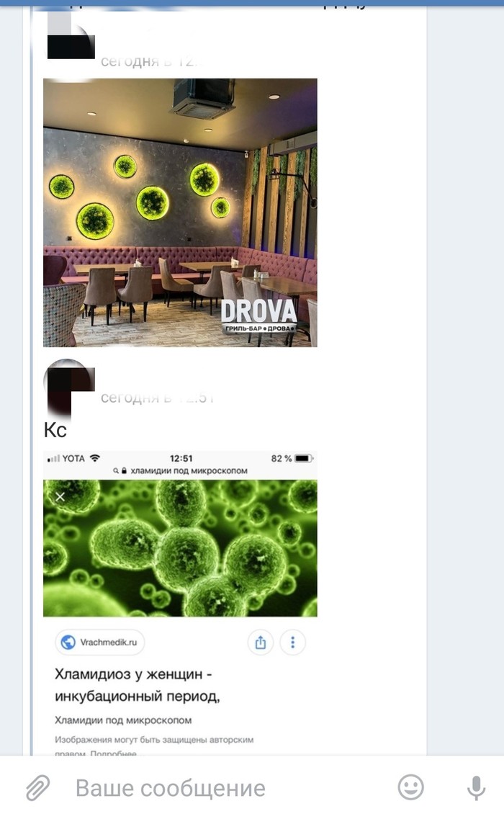Viewport: 504px width, 819px height.
Task: Open the three-dot more options menu
Action: [292, 643]
